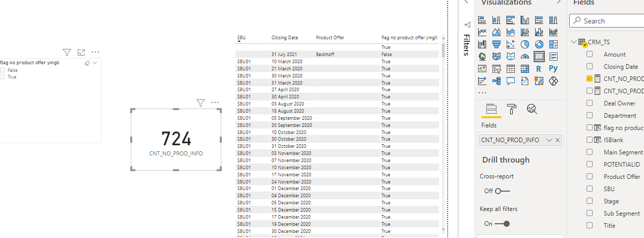
Task: Select the Stacked bar chart visual
Action: coord(482,20)
